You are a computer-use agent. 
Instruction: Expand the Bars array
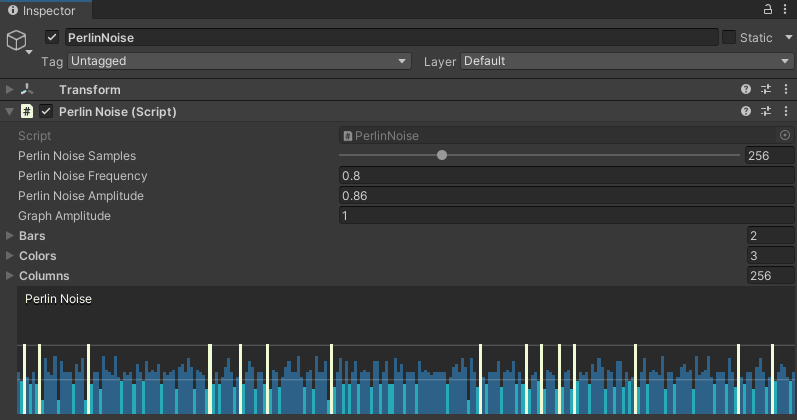tap(9, 235)
